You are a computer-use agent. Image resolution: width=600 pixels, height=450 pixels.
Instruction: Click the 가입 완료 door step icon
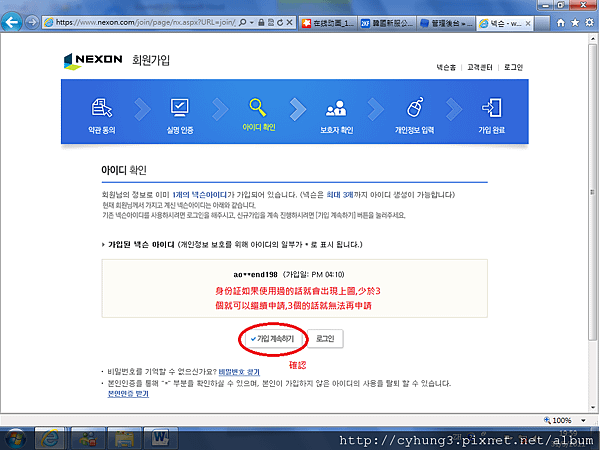point(492,108)
